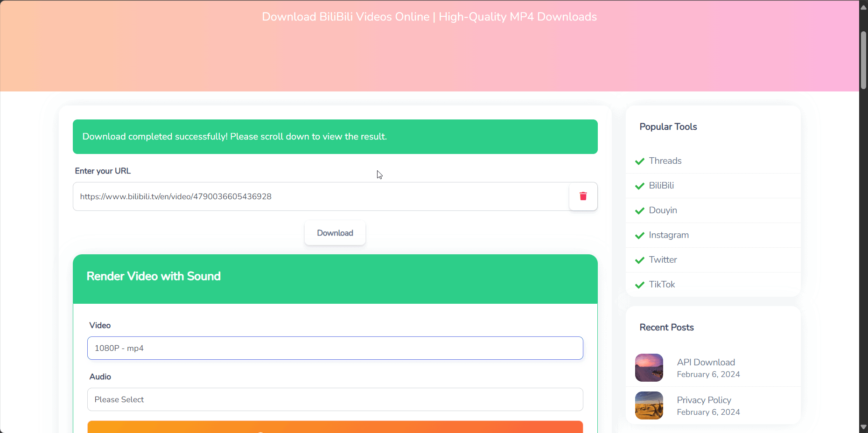The width and height of the screenshot is (868, 433).
Task: Open the API Download recent post
Action: coord(706,362)
